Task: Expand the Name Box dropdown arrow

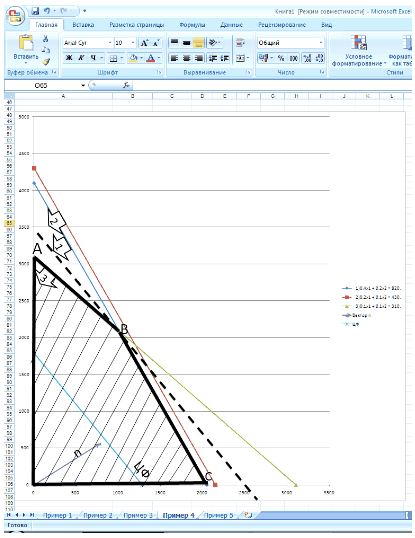Action: click(83, 85)
